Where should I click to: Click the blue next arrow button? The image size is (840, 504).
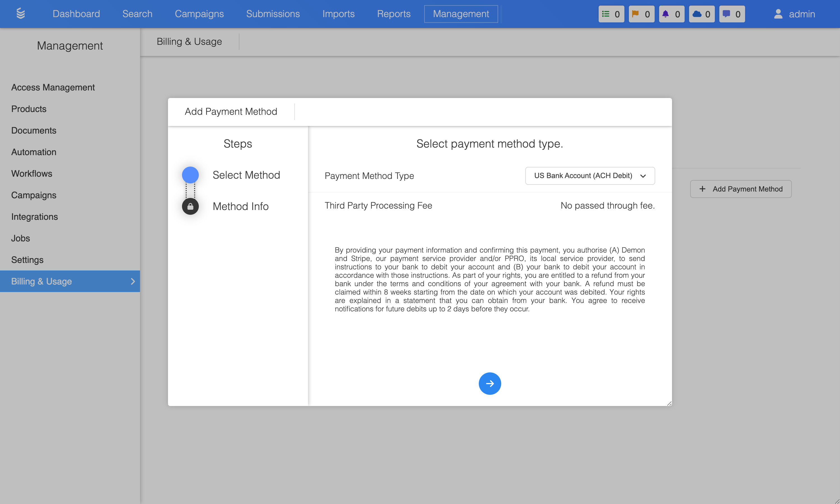click(490, 383)
